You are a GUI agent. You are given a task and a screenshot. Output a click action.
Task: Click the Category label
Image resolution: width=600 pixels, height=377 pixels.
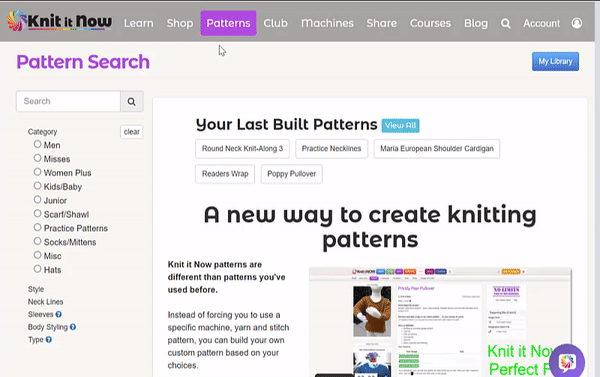click(42, 132)
